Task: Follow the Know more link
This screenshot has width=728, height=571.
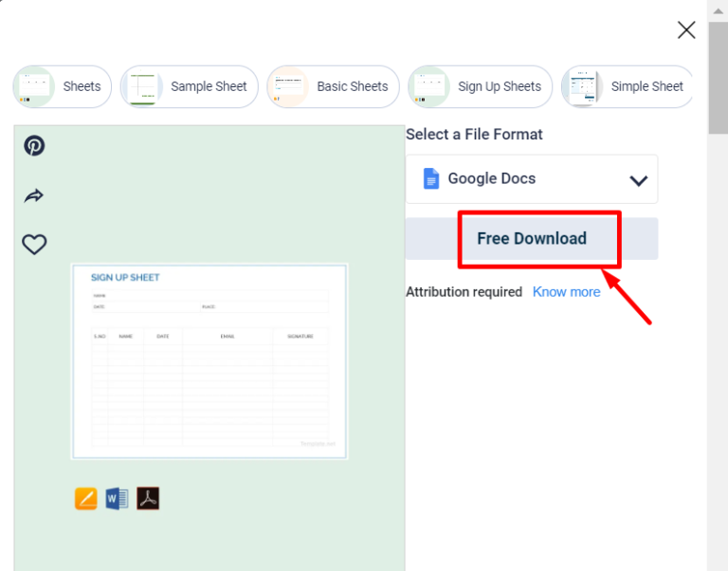Action: (x=567, y=292)
